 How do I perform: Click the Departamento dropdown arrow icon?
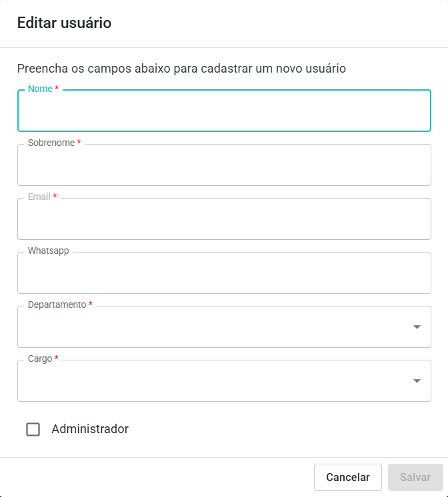tap(417, 327)
